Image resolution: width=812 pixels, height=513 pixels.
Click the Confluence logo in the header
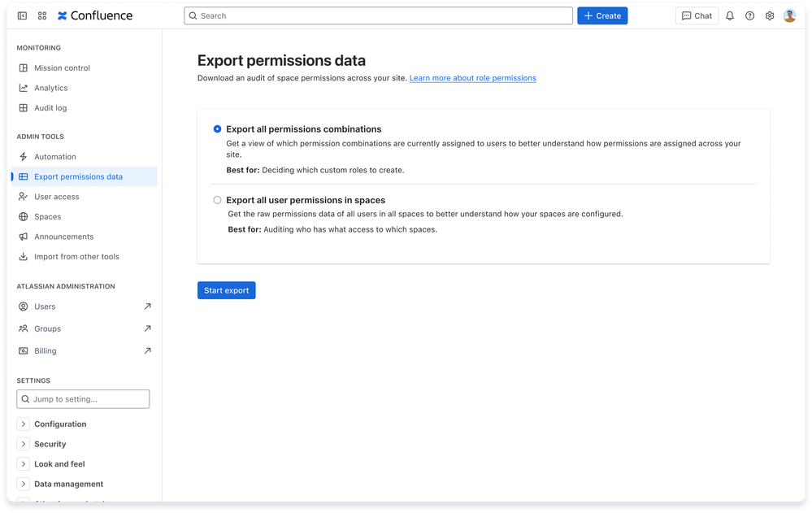pos(95,15)
